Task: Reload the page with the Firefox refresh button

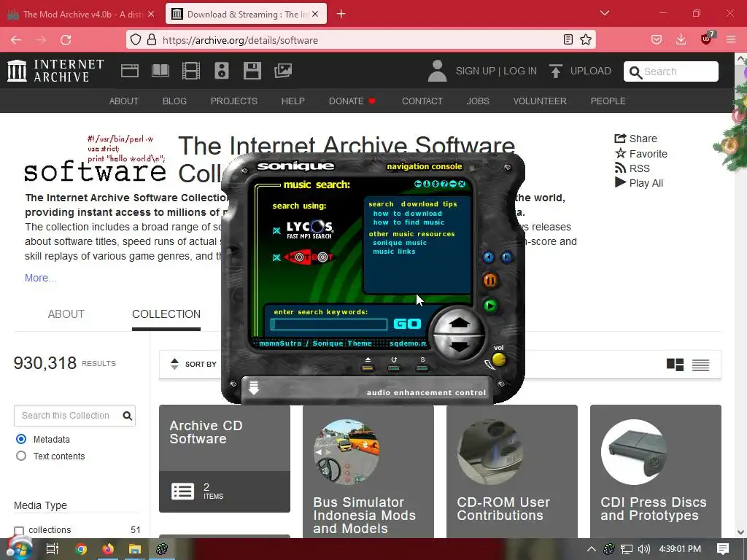Action: point(66,40)
